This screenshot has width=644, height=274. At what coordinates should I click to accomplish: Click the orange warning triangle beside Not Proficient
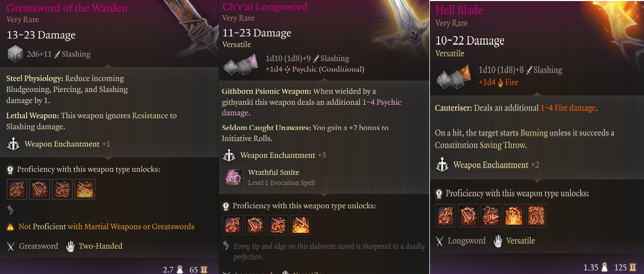[10, 227]
